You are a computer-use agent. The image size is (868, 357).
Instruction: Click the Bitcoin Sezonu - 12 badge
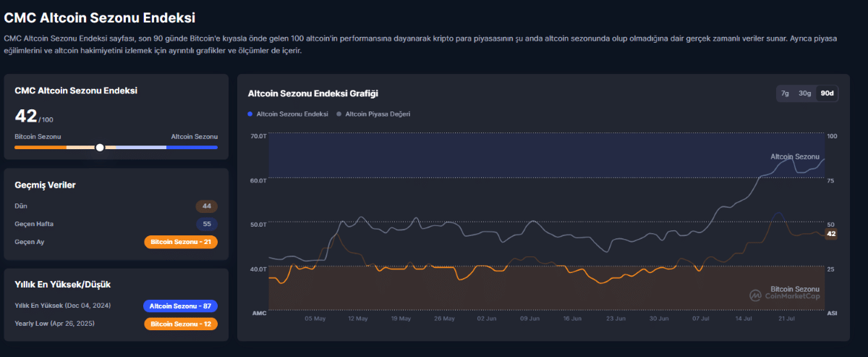coord(181,324)
